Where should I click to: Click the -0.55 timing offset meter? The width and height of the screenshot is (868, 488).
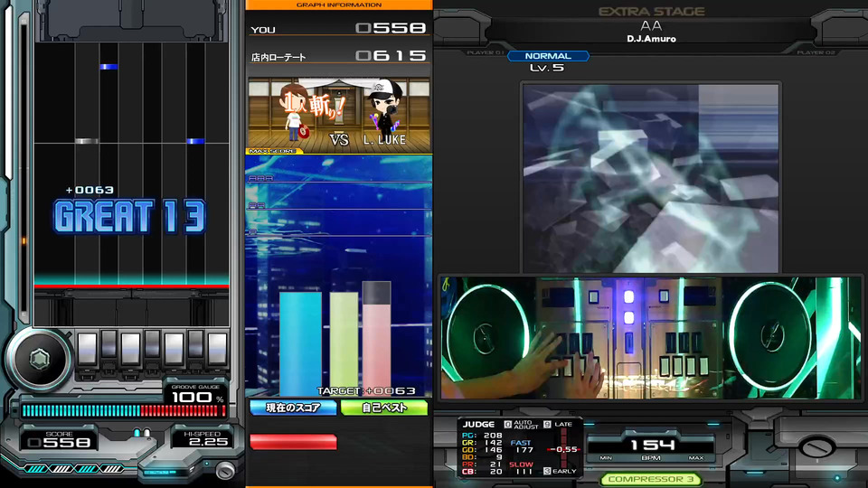[x=563, y=449]
